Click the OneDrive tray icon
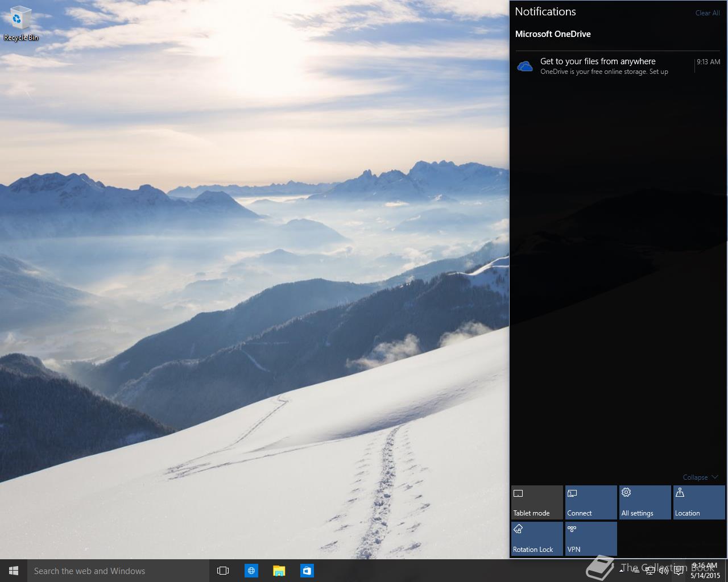This screenshot has width=728, height=582. 635,570
